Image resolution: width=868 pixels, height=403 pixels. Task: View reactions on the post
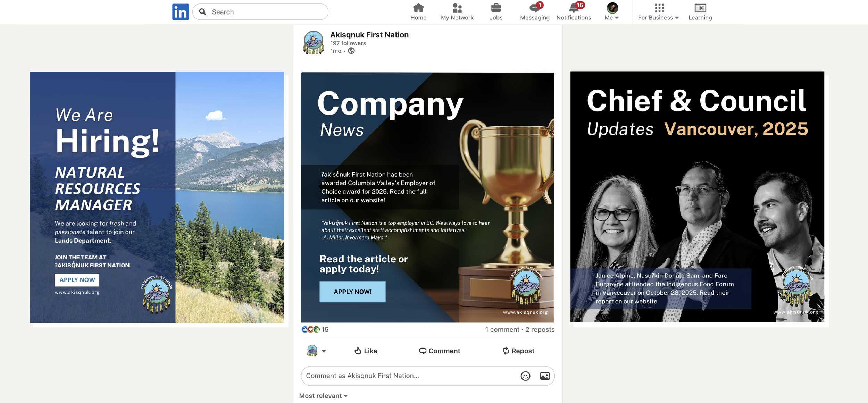click(315, 329)
